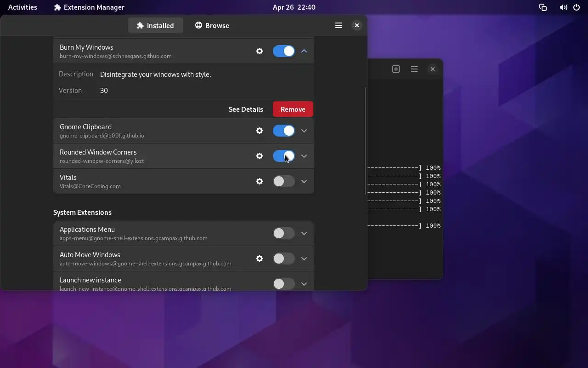Click the Burn My Windows title text

(x=86, y=47)
